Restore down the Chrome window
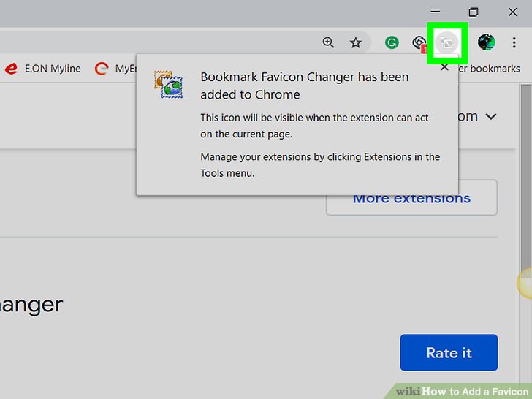Image resolution: width=532 pixels, height=399 pixels. 474,12
